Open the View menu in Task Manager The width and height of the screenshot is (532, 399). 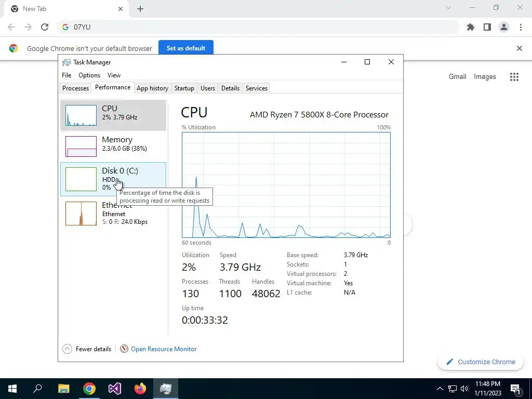pos(114,75)
